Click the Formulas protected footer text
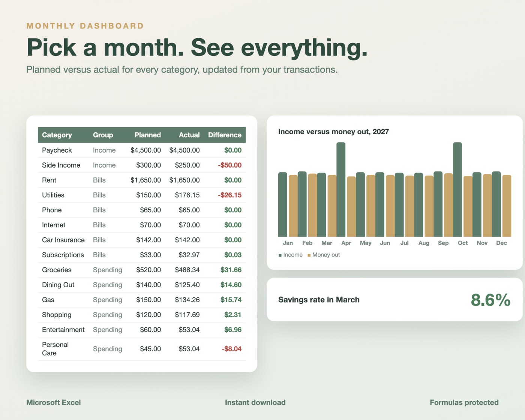The height and width of the screenshot is (420, 525). pos(464,402)
